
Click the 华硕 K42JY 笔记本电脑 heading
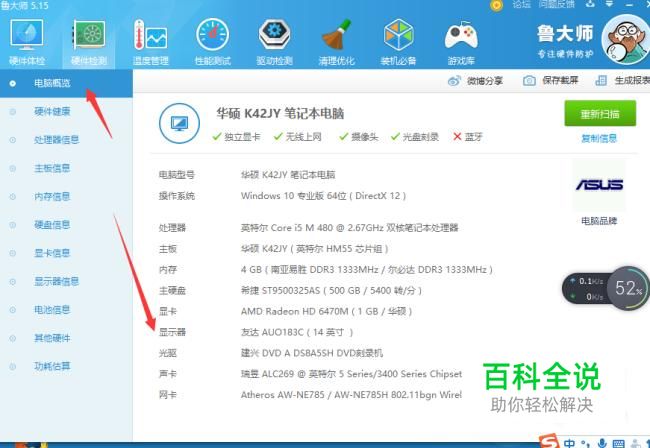280,114
